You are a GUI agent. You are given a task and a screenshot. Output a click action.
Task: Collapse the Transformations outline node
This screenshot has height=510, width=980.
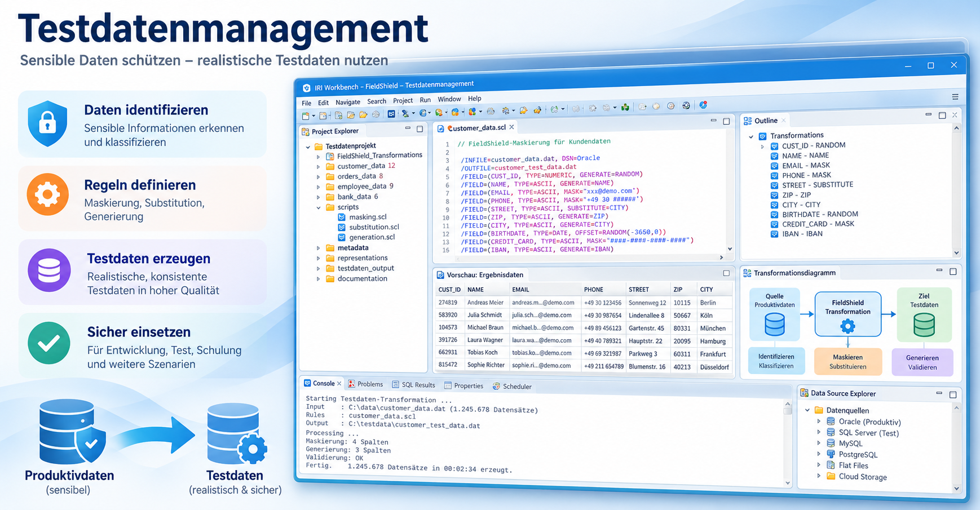coord(751,136)
